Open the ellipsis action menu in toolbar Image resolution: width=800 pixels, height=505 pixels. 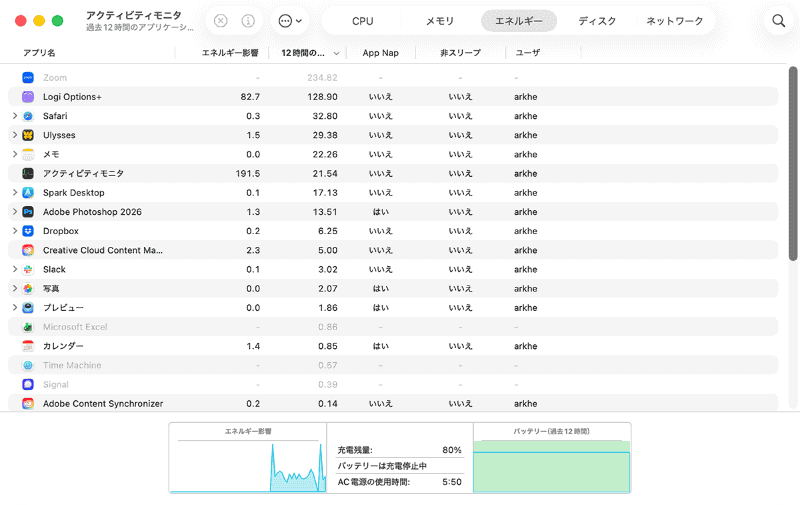pos(290,21)
